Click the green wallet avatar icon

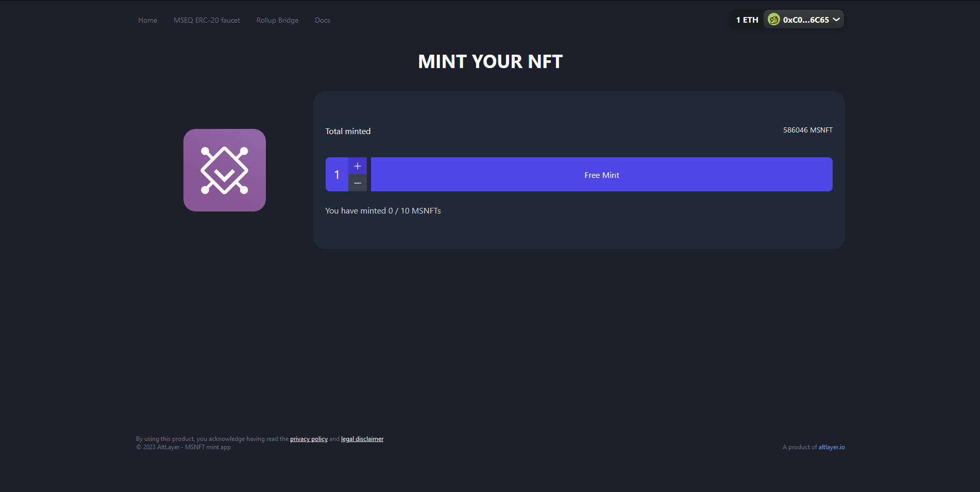pyautogui.click(x=773, y=20)
